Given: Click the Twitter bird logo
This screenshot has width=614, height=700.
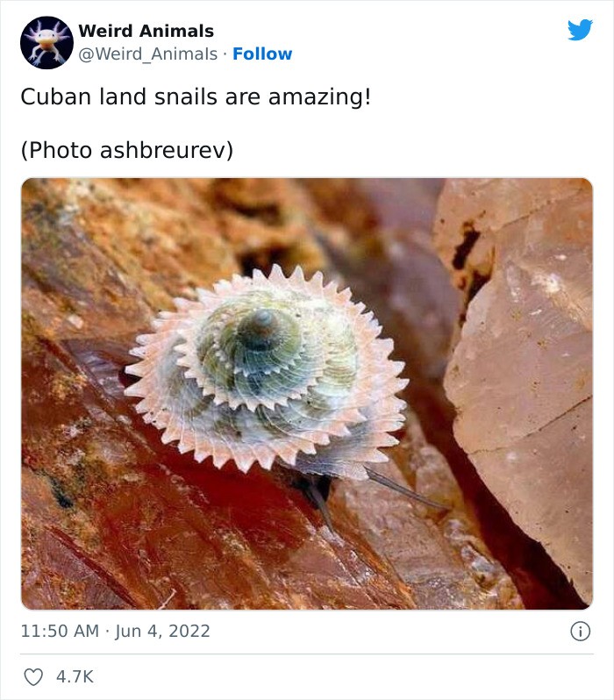Looking at the screenshot, I should (x=580, y=31).
